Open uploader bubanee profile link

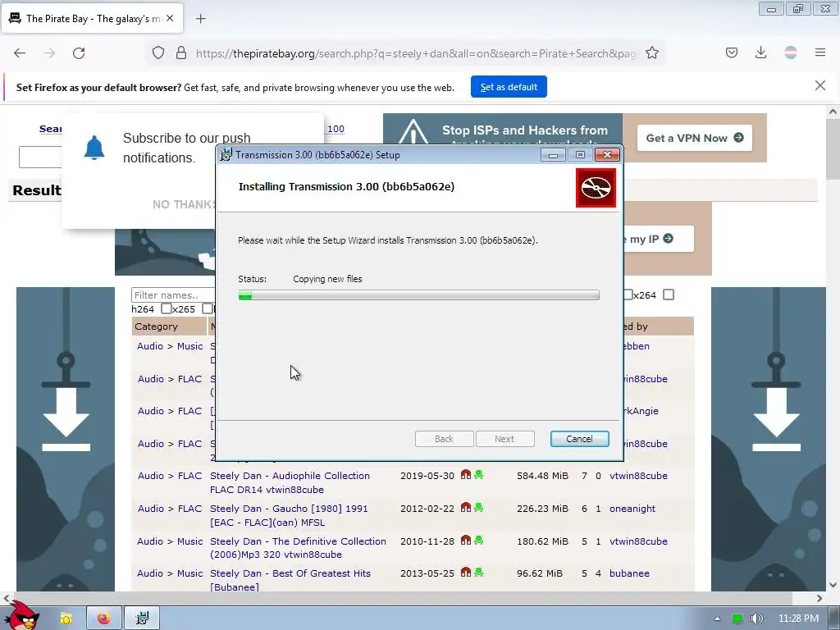click(x=629, y=573)
